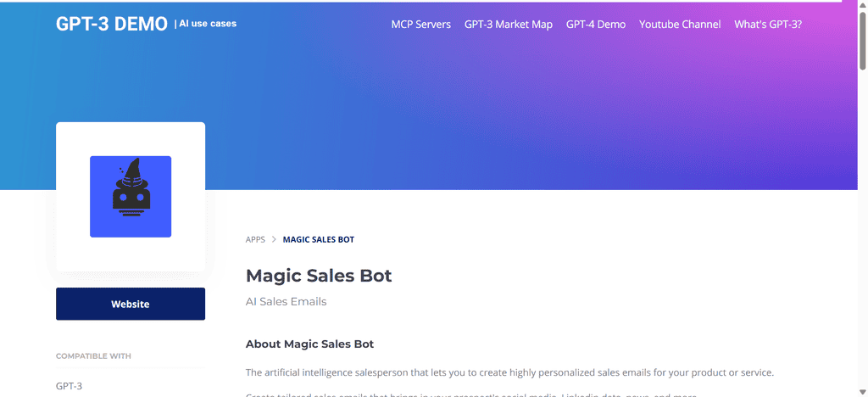Viewport: 868px width, 397px height.
Task: Click the vertical scrollbar thumb
Action: pos(862,40)
